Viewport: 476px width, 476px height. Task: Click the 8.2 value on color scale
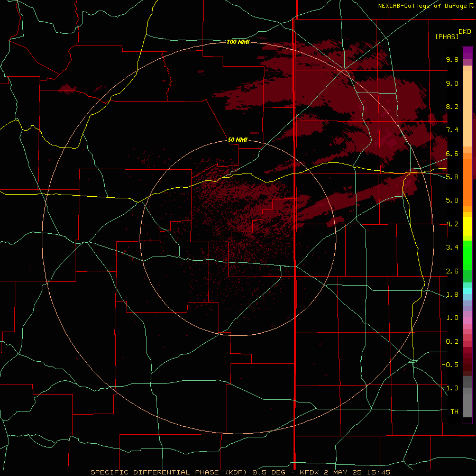tap(452, 106)
